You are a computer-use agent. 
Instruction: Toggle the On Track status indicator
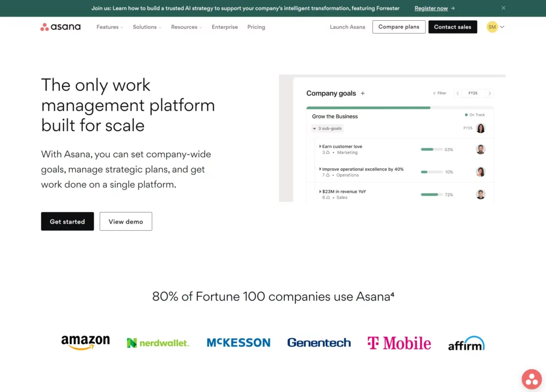pos(476,115)
